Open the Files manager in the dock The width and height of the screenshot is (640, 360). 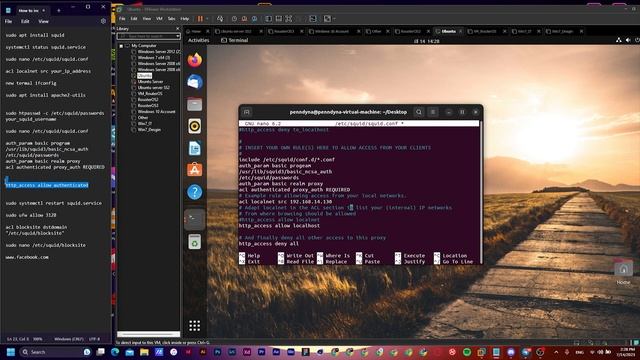pyautogui.click(x=195, y=104)
